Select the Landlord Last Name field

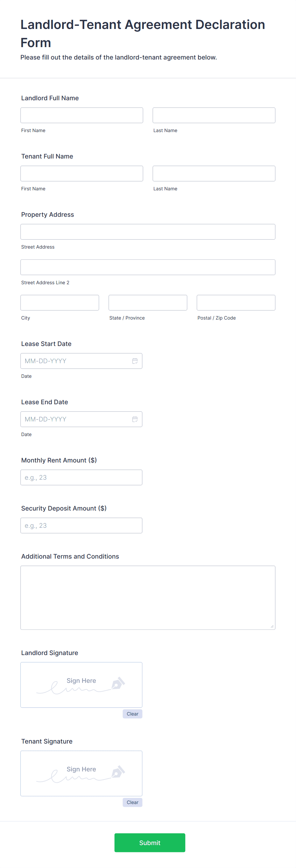click(214, 115)
